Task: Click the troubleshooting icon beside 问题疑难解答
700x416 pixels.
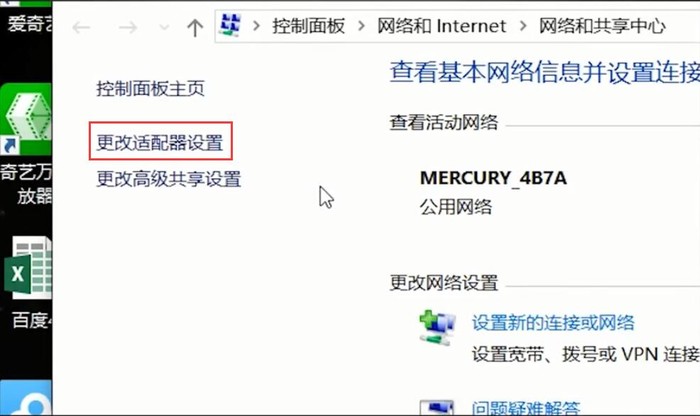Action: [437, 407]
